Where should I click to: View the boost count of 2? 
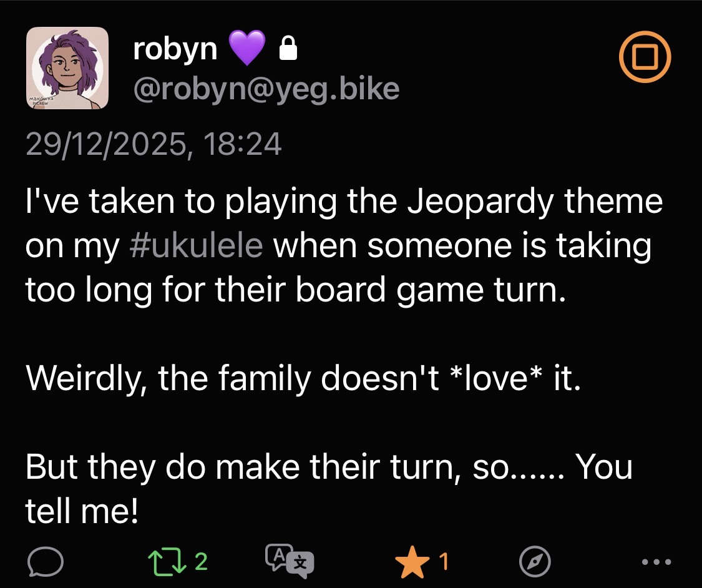point(200,562)
